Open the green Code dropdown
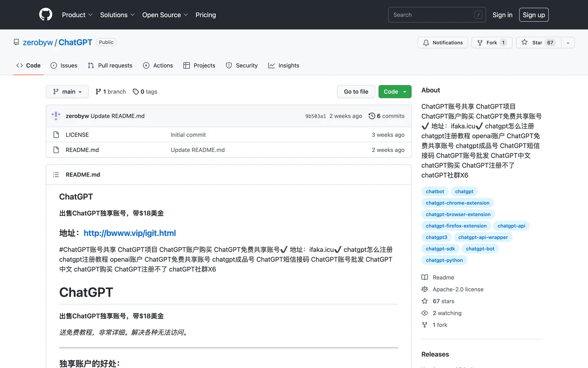 [395, 92]
